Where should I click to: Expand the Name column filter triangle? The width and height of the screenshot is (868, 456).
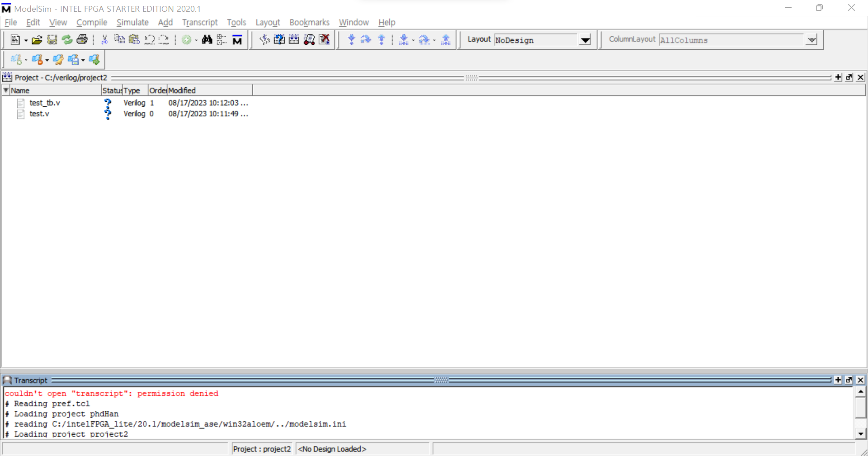coord(6,90)
